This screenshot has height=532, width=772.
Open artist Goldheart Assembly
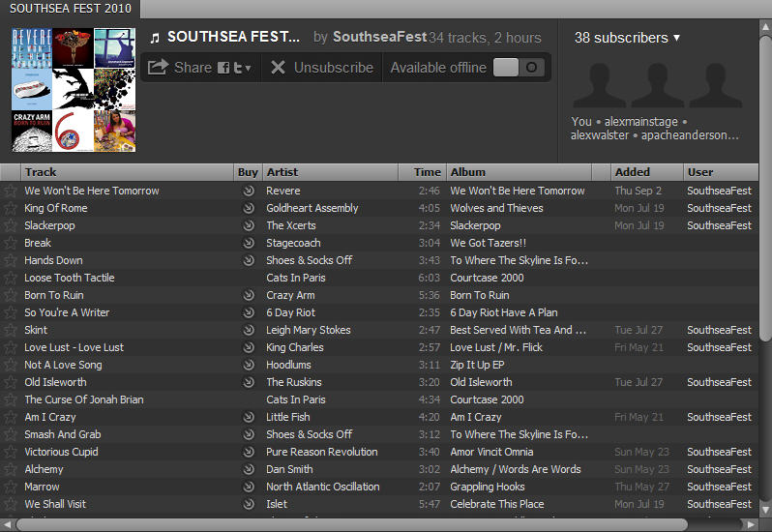pos(312,208)
